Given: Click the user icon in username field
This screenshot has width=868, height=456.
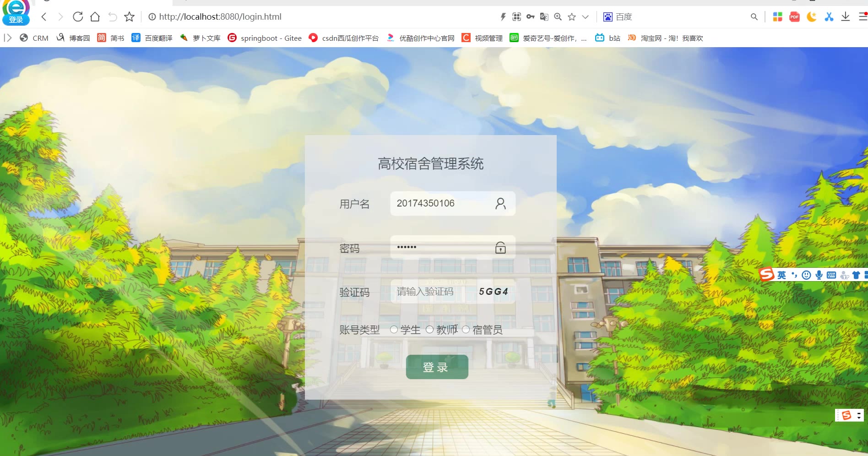Looking at the screenshot, I should coord(500,203).
